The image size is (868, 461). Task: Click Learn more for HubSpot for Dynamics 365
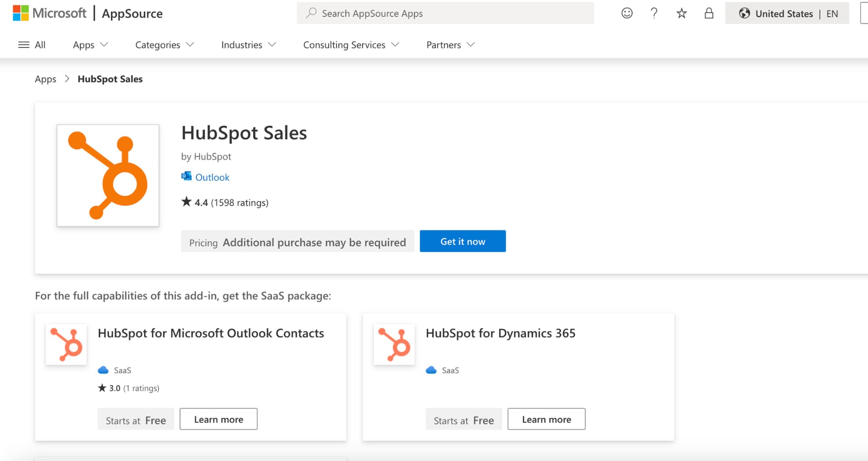click(546, 419)
